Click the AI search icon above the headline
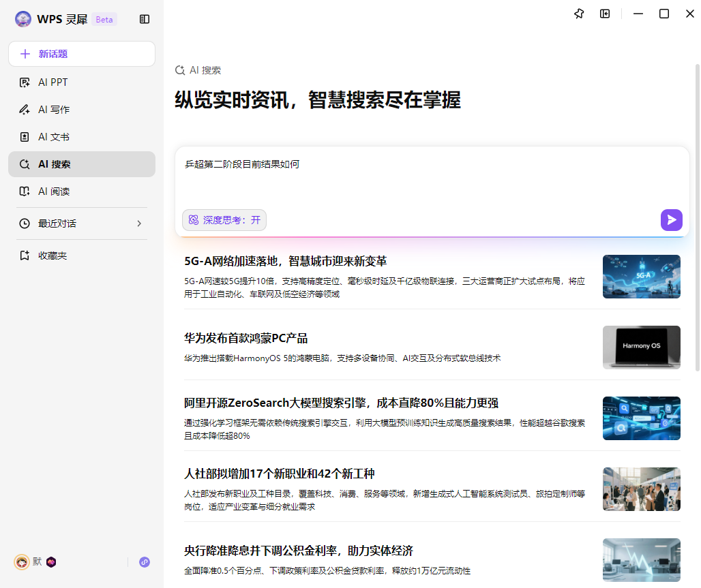The height and width of the screenshot is (588, 701). pos(179,70)
